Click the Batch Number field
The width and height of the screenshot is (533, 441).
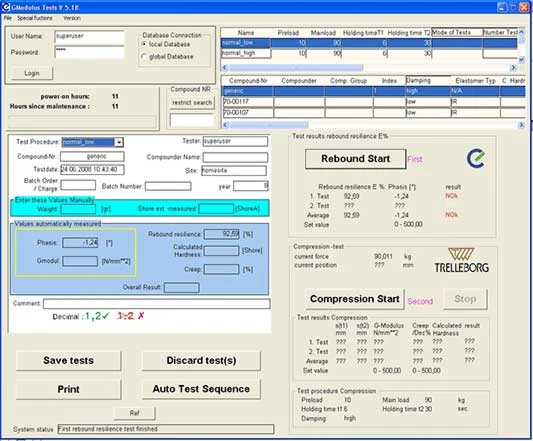(168, 186)
